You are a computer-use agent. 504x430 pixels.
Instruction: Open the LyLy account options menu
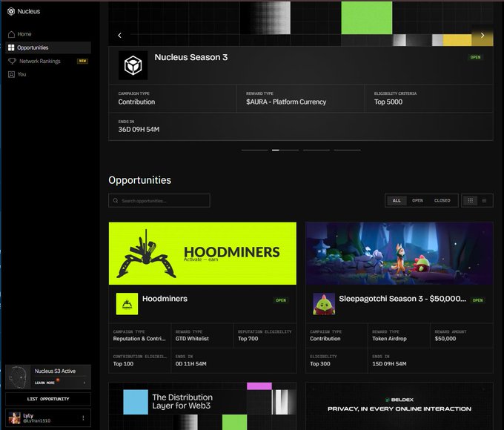pyautogui.click(x=83, y=418)
